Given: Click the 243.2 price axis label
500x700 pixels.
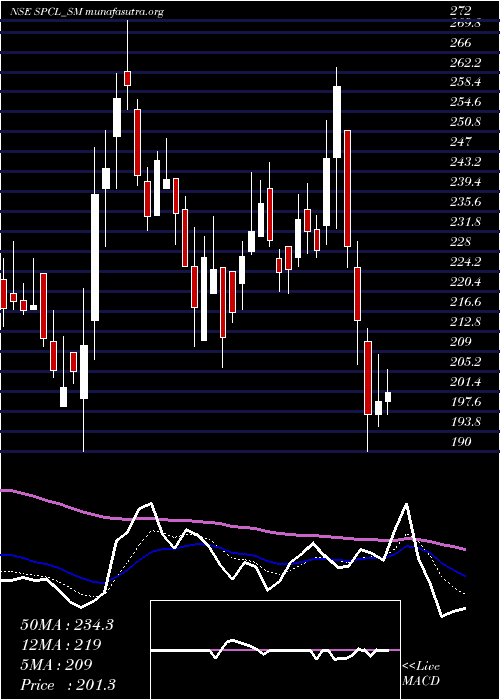Looking at the screenshot, I should tap(466, 162).
